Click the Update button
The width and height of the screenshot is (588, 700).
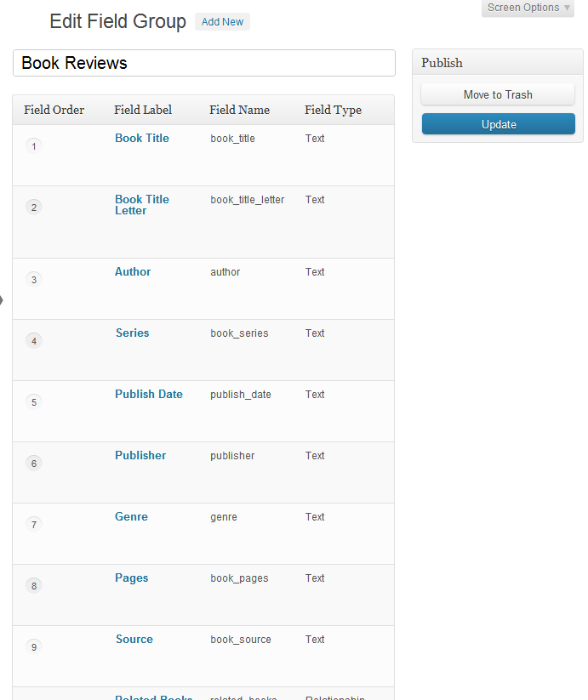pos(499,124)
